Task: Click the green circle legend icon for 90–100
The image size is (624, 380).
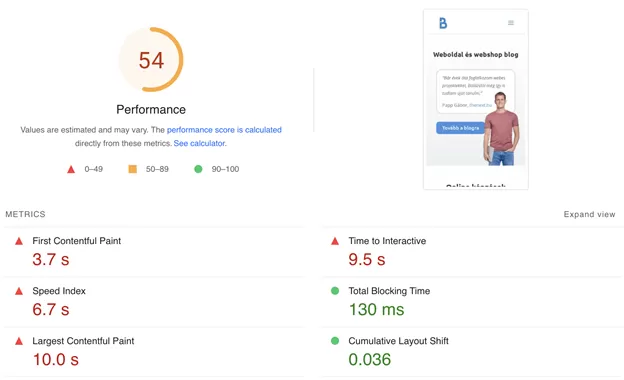Action: tap(198, 169)
